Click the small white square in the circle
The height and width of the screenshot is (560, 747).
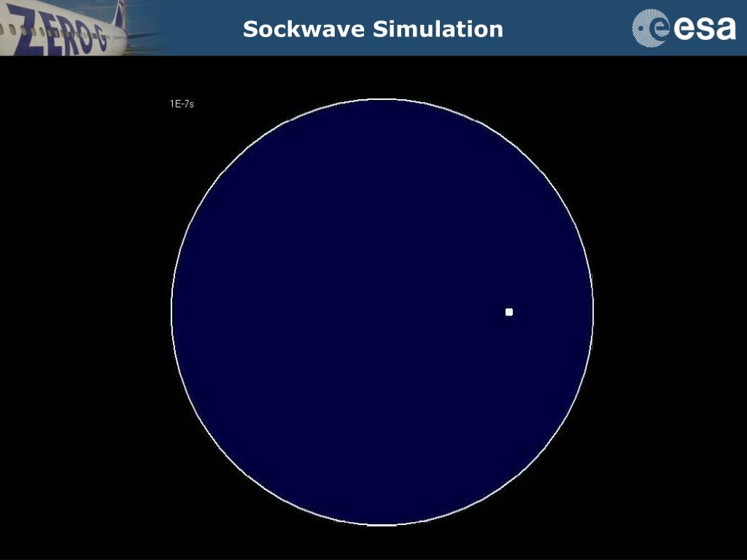508,312
